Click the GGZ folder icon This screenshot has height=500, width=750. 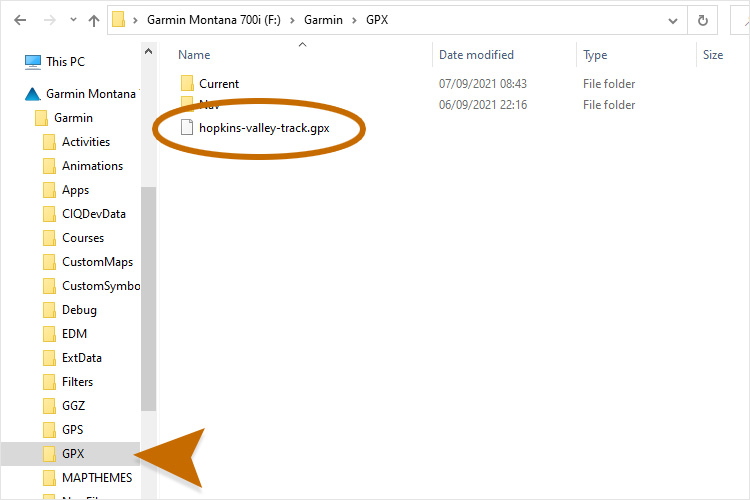tap(49, 406)
